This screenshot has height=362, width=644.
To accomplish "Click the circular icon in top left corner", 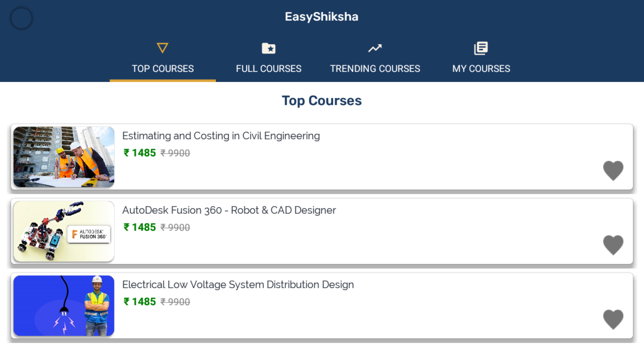I will 21,18.
